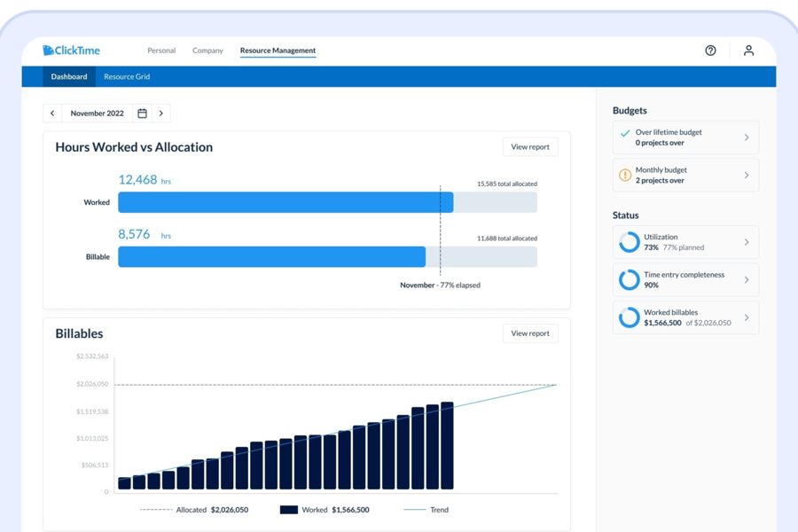The height and width of the screenshot is (532, 798).
Task: Click the ClickTime logo
Action: click(71, 51)
